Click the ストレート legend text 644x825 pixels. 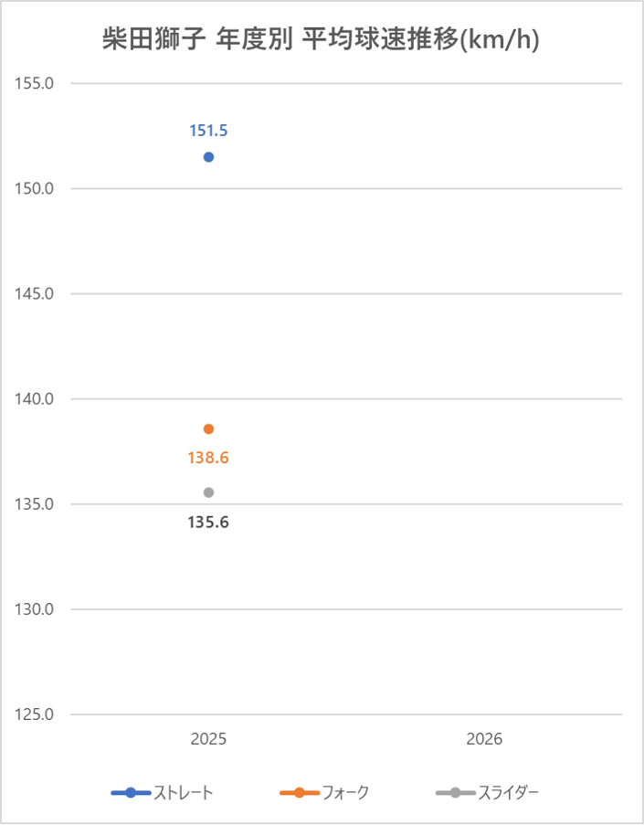[183, 793]
